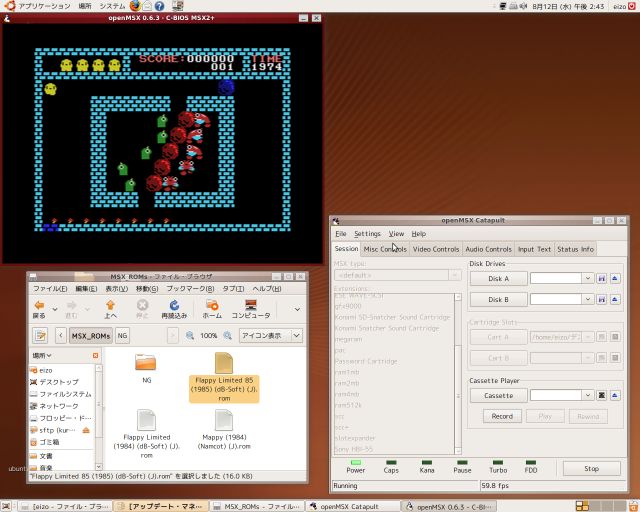Switch to Video Controls tab
Screen dimensions: 640x512
tap(436, 249)
